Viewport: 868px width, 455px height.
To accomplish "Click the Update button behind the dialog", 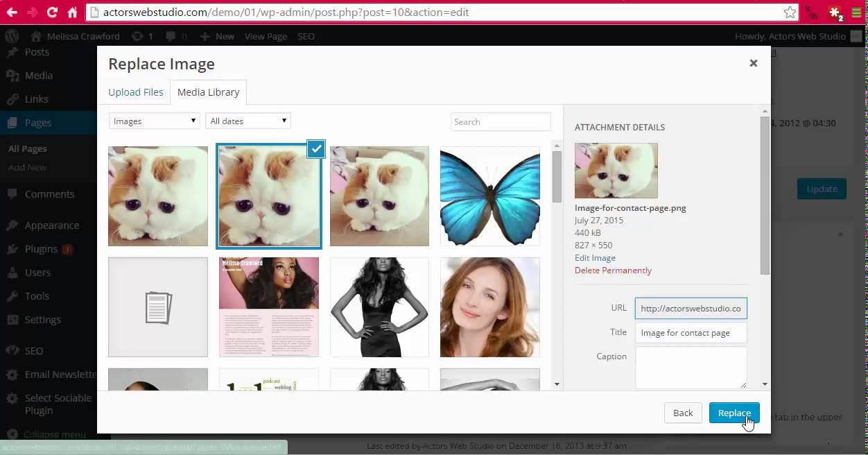I will pyautogui.click(x=822, y=189).
